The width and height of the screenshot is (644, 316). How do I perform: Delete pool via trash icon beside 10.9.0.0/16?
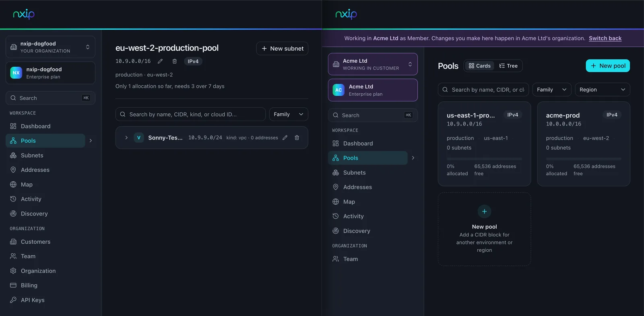coord(175,61)
